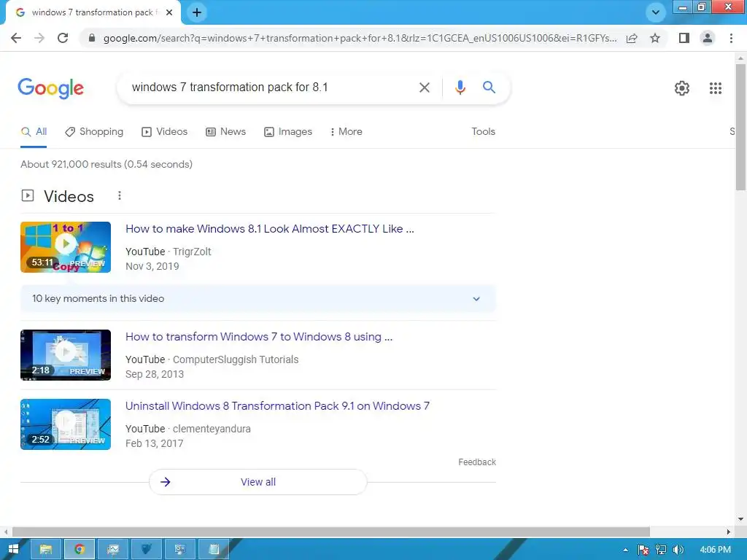The image size is (747, 560).
Task: Open Google settings gear
Action: pyautogui.click(x=682, y=88)
